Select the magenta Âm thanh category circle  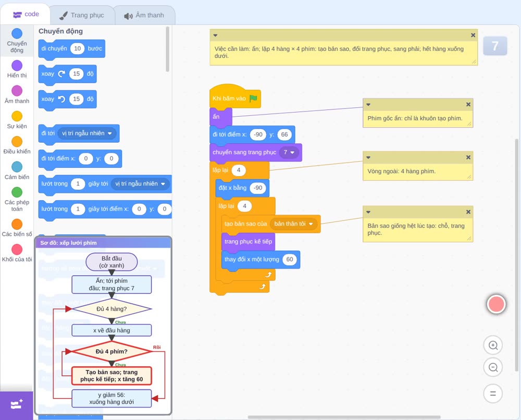click(17, 91)
